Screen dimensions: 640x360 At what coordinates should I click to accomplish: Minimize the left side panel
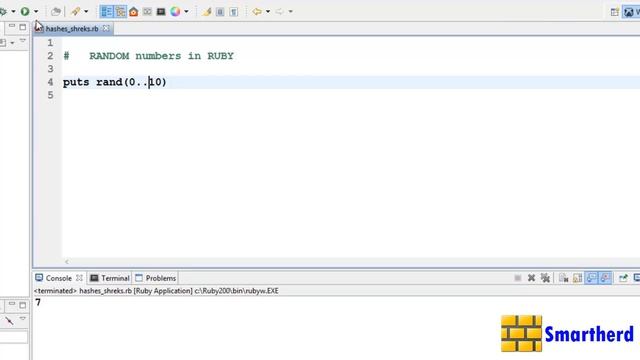11,27
